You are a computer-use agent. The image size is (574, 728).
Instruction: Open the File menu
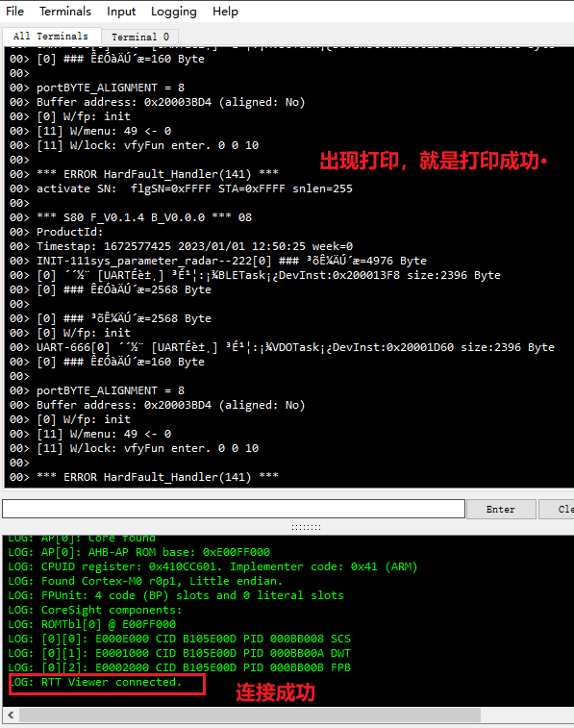14,12
